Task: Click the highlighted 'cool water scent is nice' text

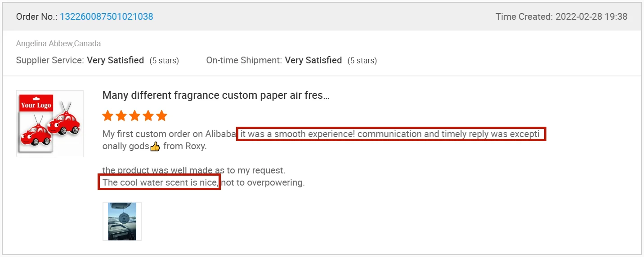Action: pos(159,182)
